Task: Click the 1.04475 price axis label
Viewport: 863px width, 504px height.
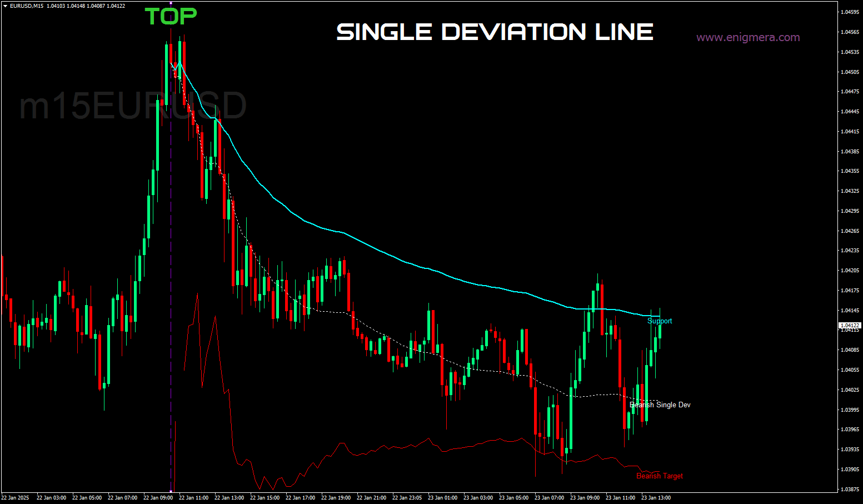Action: 850,92
